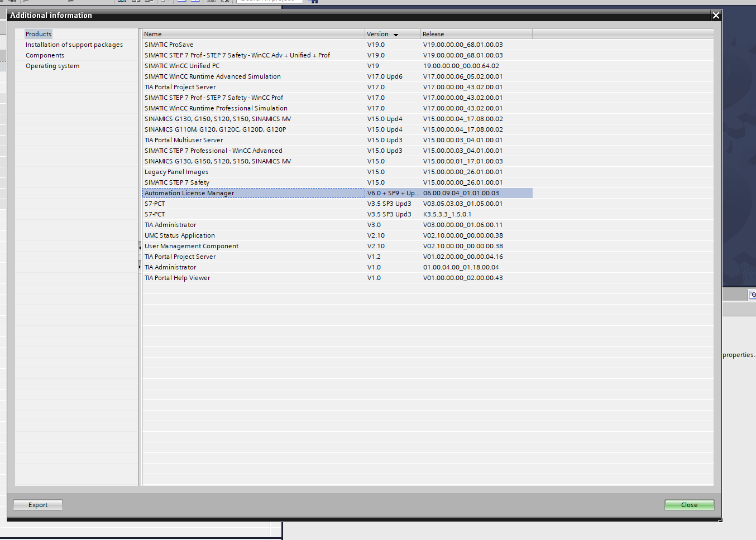Select the TIA Portal Help Viewer row
This screenshot has width=756, height=540.
(337, 278)
